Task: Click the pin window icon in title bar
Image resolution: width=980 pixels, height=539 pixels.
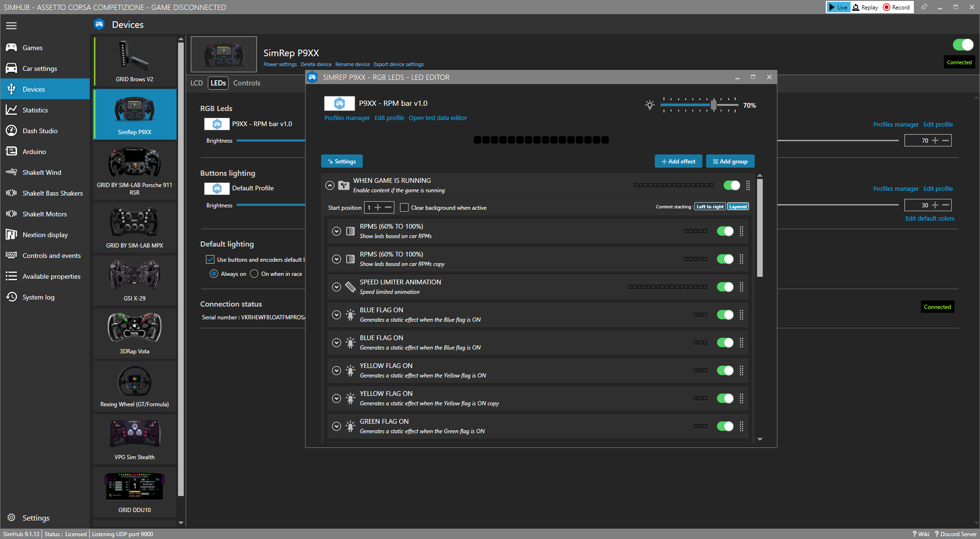Action: [924, 7]
